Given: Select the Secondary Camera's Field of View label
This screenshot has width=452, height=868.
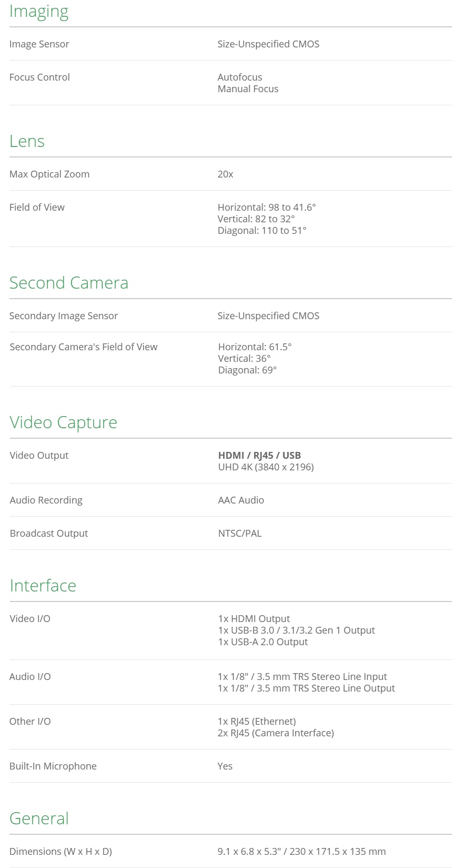Looking at the screenshot, I should [x=84, y=347].
